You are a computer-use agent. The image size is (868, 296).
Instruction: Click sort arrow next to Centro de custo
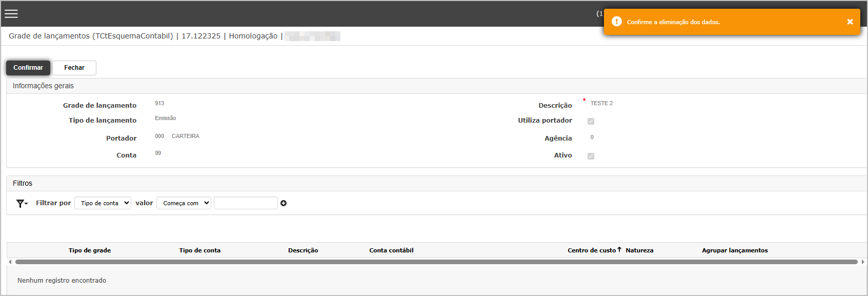point(619,250)
